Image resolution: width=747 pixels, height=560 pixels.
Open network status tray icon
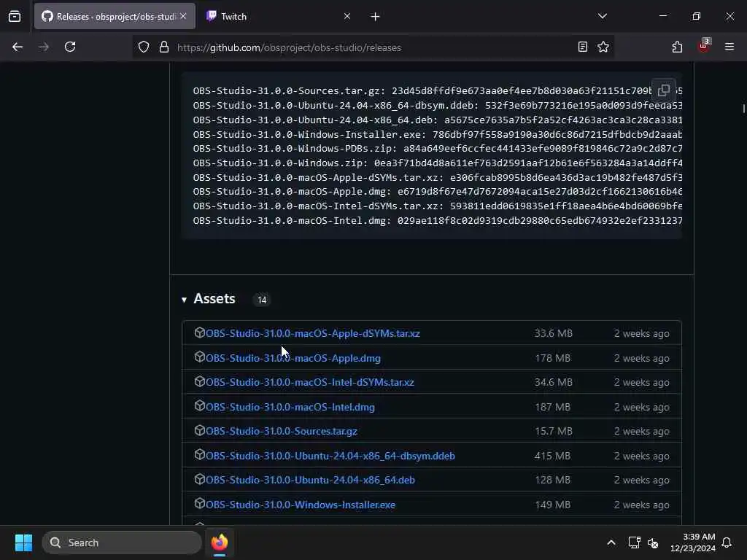(x=634, y=542)
